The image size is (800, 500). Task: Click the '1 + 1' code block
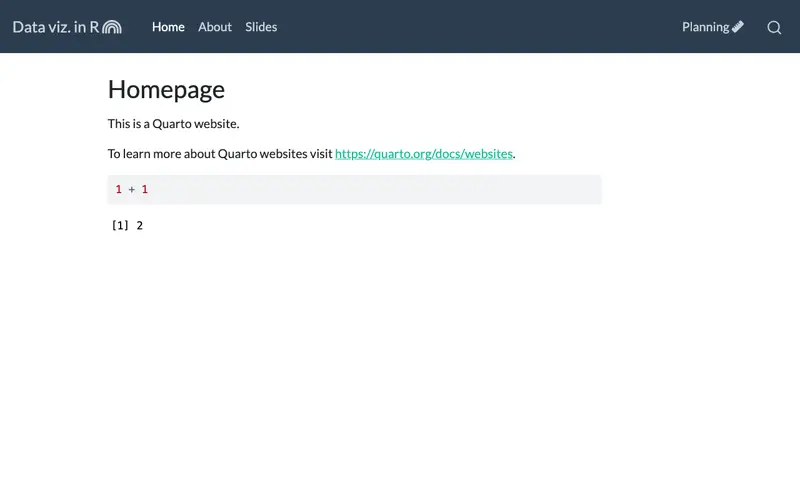click(355, 189)
